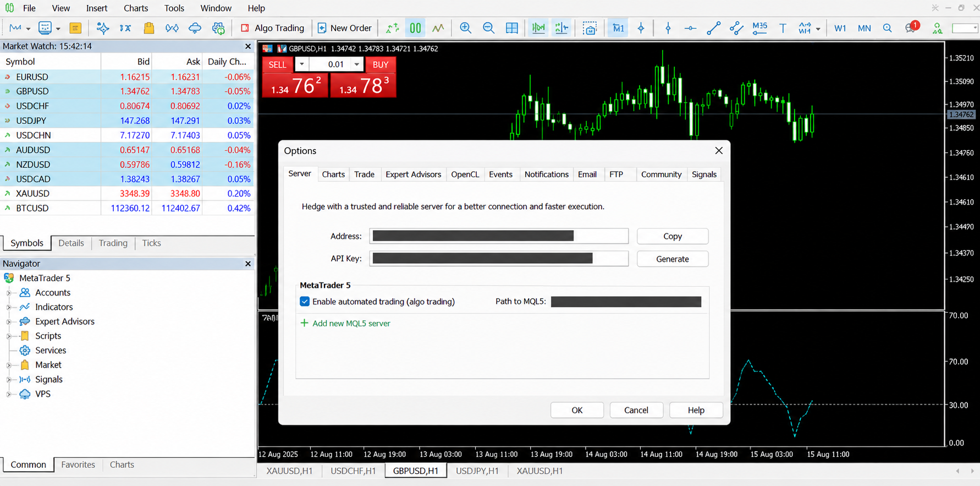Open the chat notifications icon
Viewport: 980px width, 486px height.
coord(911,28)
